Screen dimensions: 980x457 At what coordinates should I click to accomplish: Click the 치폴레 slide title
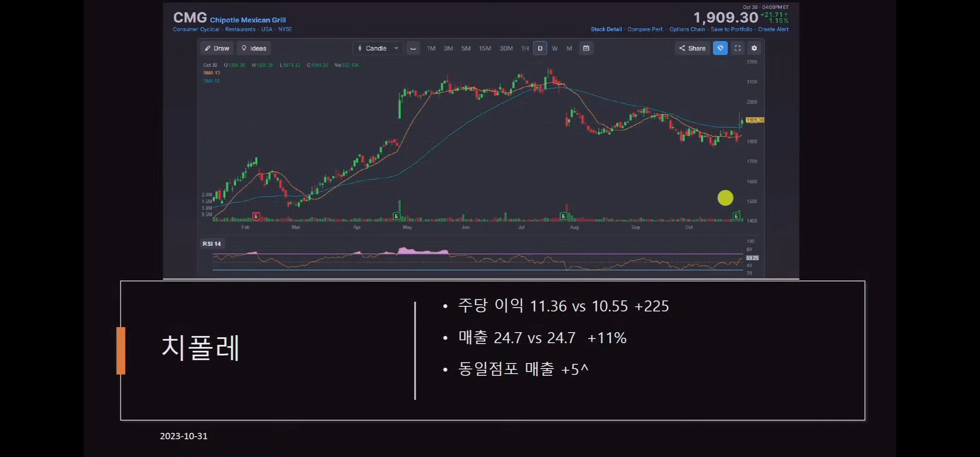coord(201,347)
